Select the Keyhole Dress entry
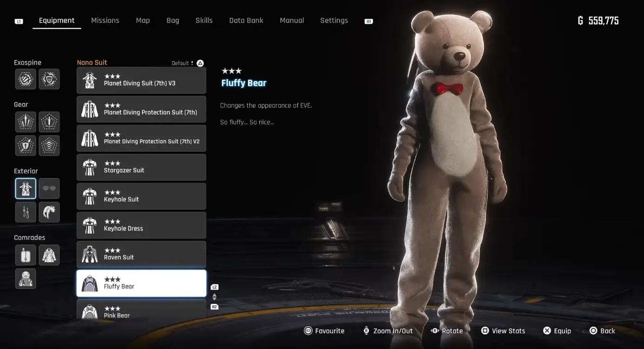Image resolution: width=644 pixels, height=349 pixels. point(141,225)
